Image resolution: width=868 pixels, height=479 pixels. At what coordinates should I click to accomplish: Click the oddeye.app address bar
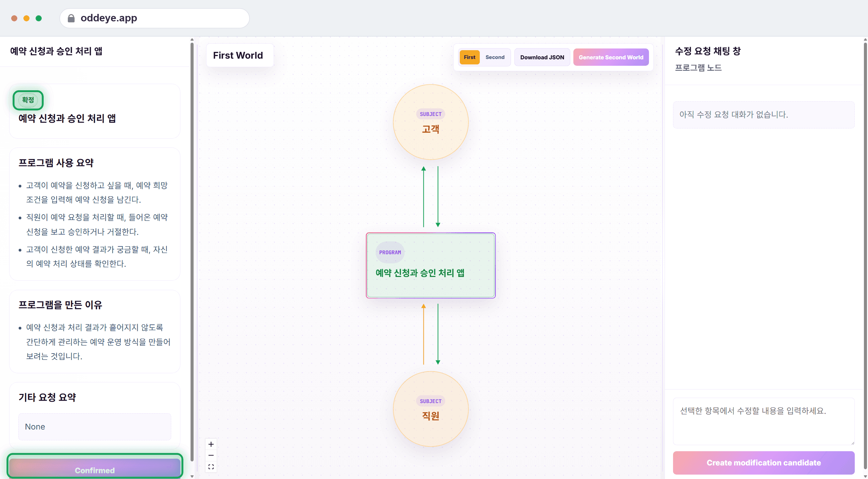155,18
